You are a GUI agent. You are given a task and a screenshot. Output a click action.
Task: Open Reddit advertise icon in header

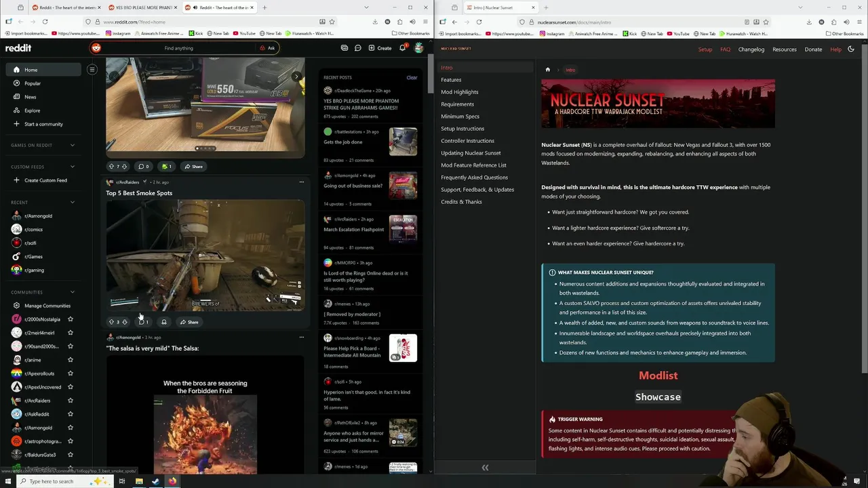(x=344, y=48)
